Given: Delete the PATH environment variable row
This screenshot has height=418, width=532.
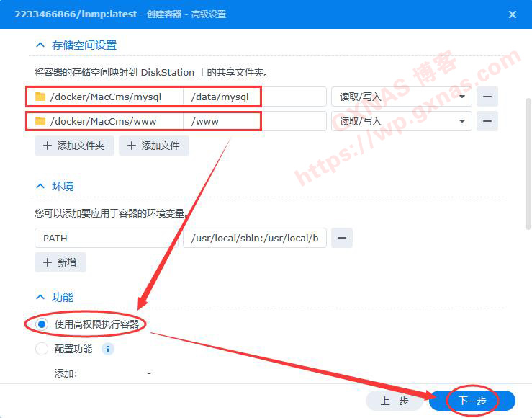Looking at the screenshot, I should coord(342,238).
